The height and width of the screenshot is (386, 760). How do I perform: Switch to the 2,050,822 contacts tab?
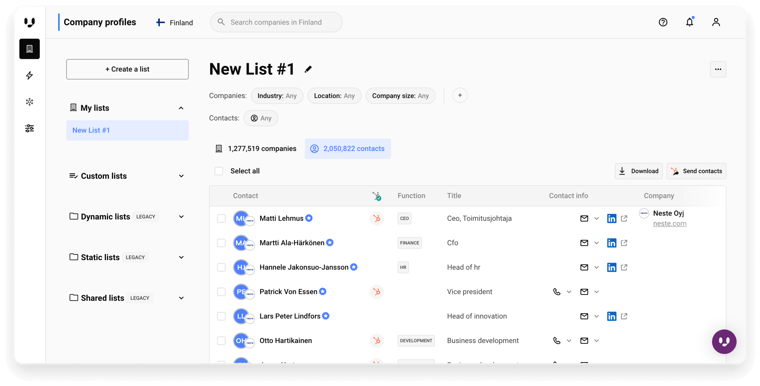tap(348, 149)
